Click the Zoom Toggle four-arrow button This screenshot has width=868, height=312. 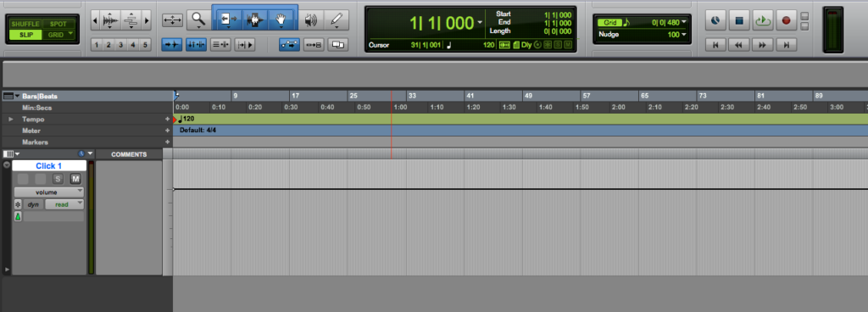[x=172, y=20]
